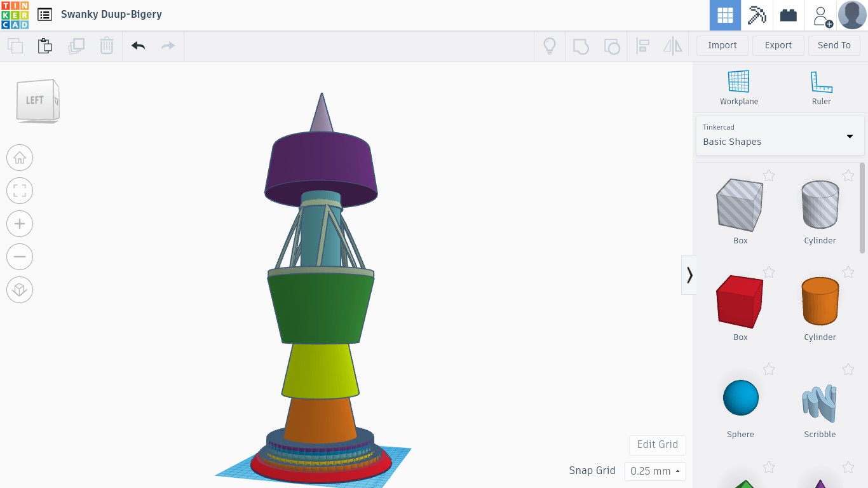Click the Group shapes icon
The width and height of the screenshot is (868, 488).
pyautogui.click(x=580, y=46)
